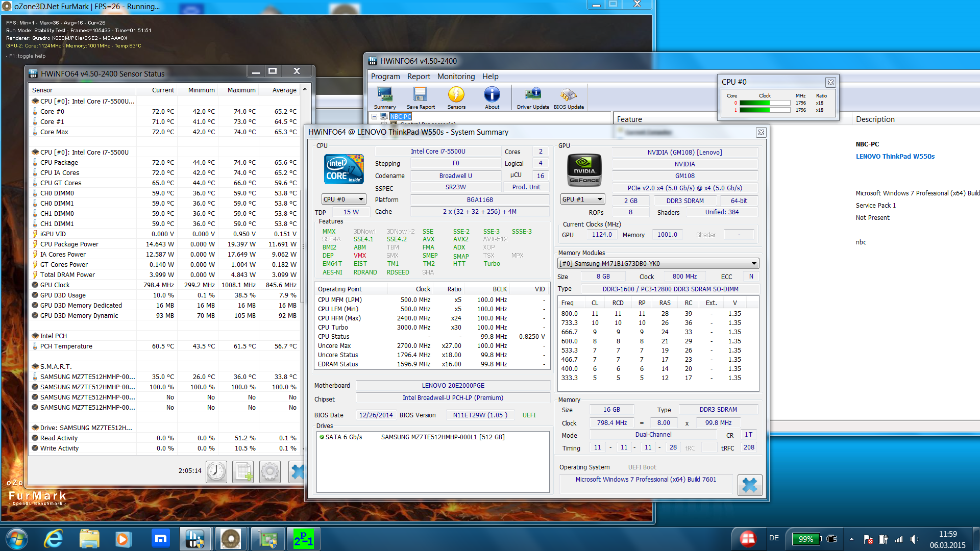Open the Help menu

tap(490, 77)
